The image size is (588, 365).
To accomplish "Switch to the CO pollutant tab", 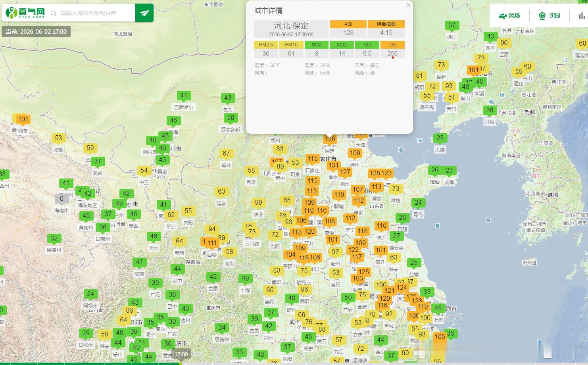I will coord(367,45).
